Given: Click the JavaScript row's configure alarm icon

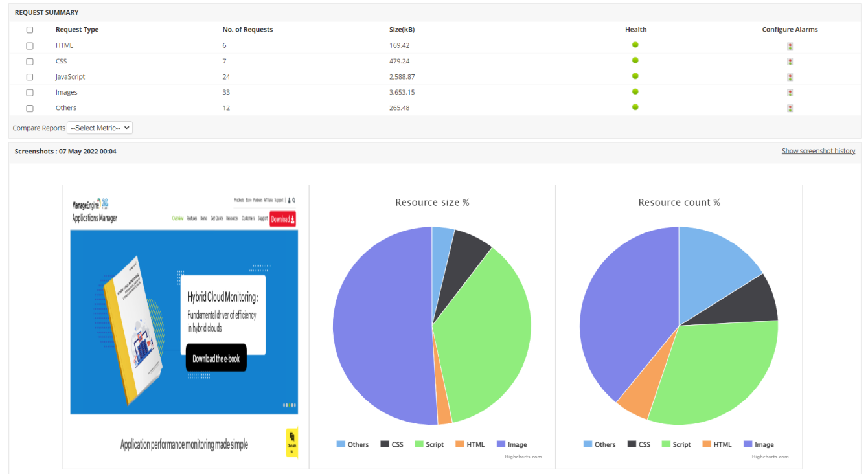Looking at the screenshot, I should click(x=790, y=77).
